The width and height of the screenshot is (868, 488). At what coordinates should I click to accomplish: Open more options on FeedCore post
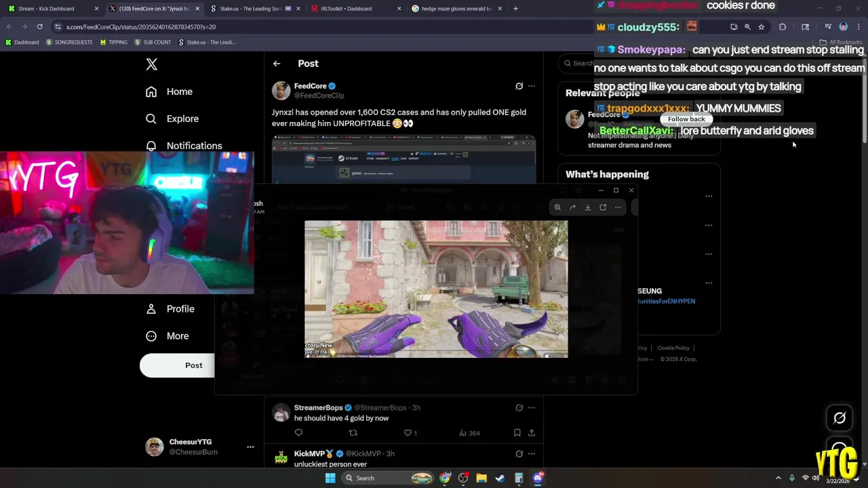(532, 86)
